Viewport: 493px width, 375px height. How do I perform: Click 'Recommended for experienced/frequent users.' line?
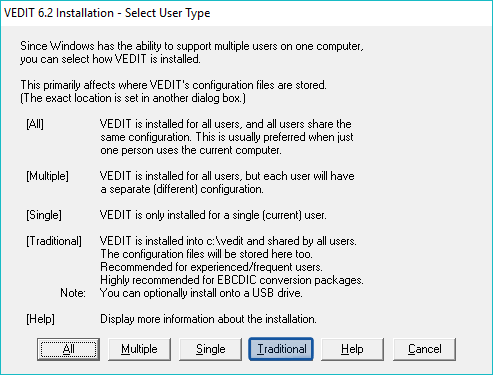[211, 267]
